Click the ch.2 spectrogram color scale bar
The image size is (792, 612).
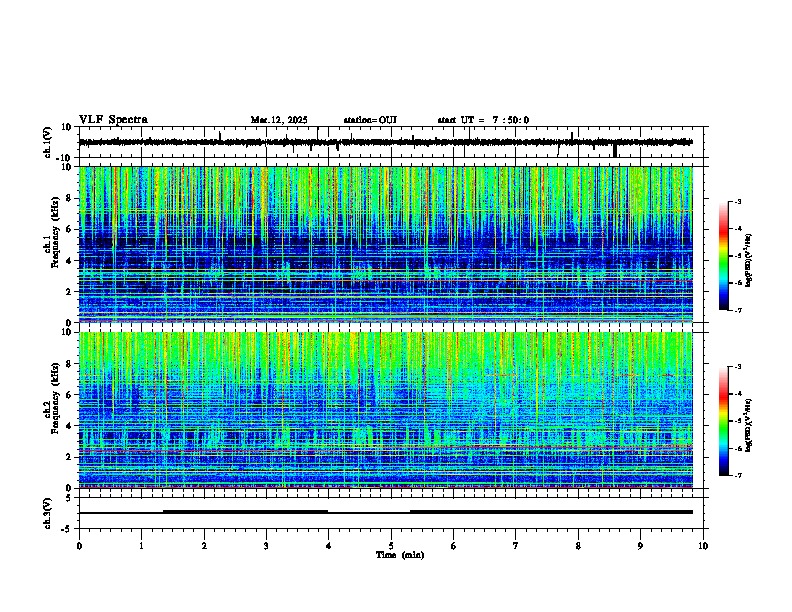pyautogui.click(x=723, y=421)
